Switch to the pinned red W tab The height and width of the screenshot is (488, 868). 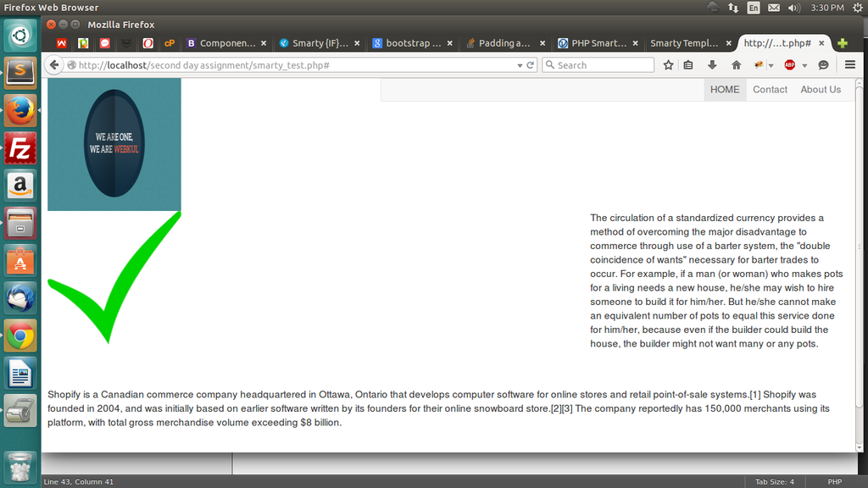click(x=61, y=43)
